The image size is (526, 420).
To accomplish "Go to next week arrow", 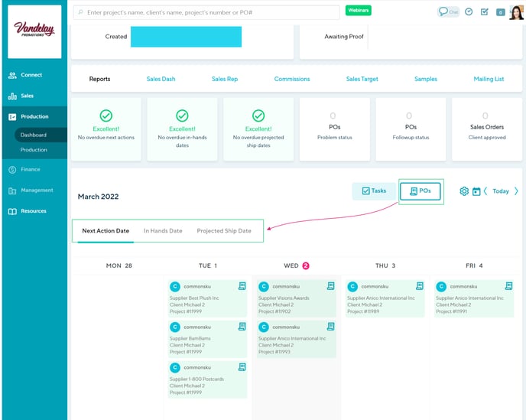I will [516, 191].
